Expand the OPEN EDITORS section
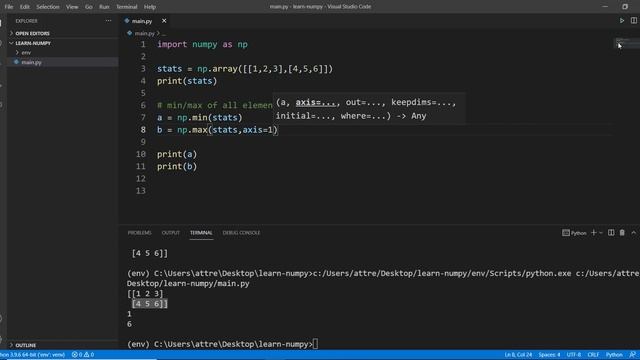 (32, 33)
